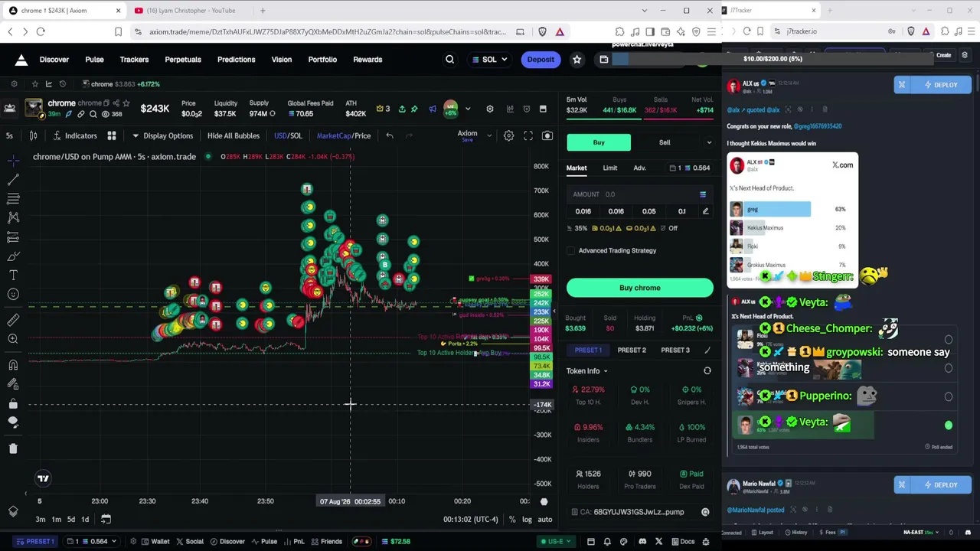Undo the last chart action
980x551 pixels.
(x=389, y=135)
